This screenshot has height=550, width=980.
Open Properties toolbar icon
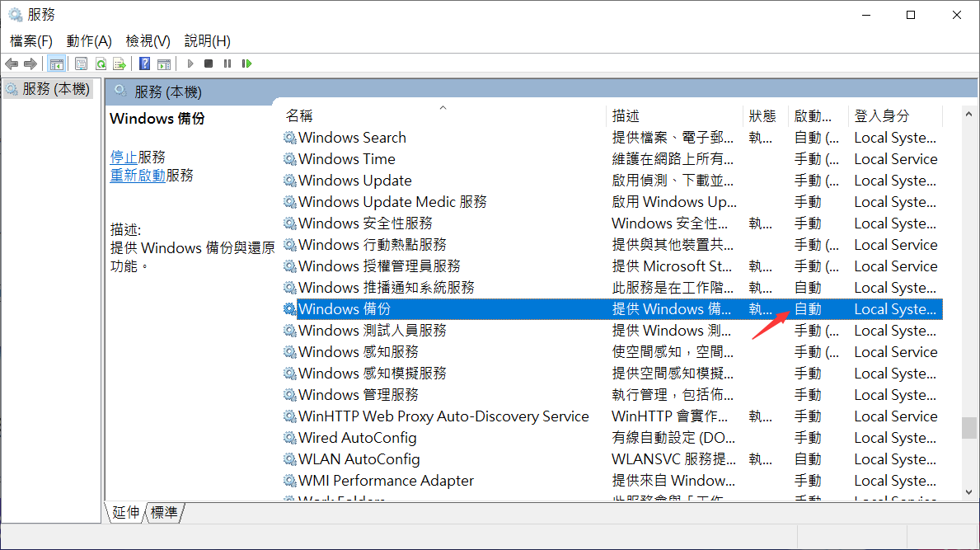81,63
